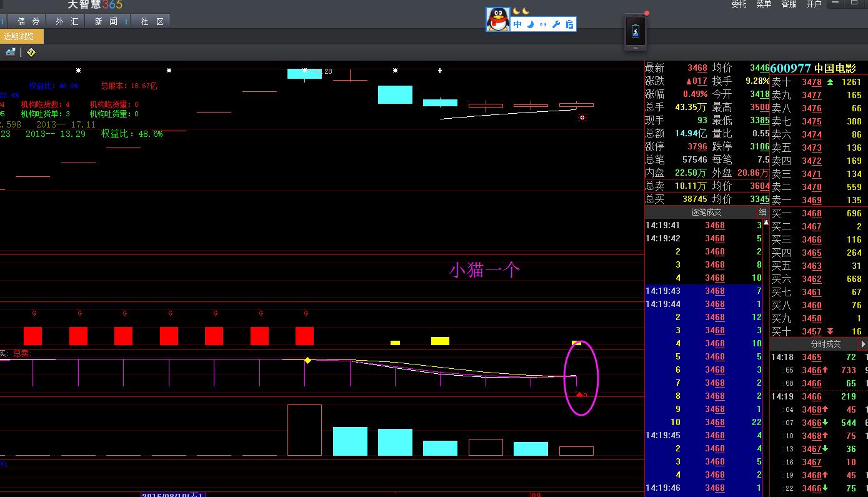Image resolution: width=868 pixels, height=497 pixels.
Task: Select the 买一 row price 3468
Action: [812, 214]
